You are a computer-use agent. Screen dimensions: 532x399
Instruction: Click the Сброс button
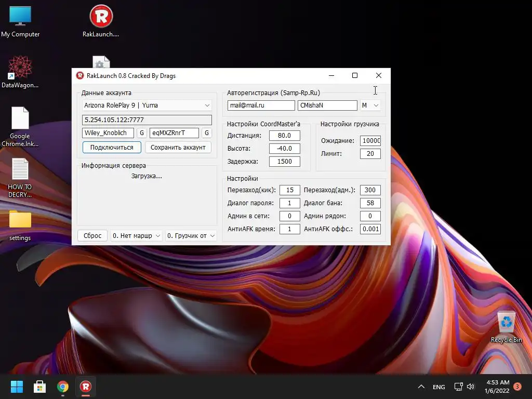92,235
